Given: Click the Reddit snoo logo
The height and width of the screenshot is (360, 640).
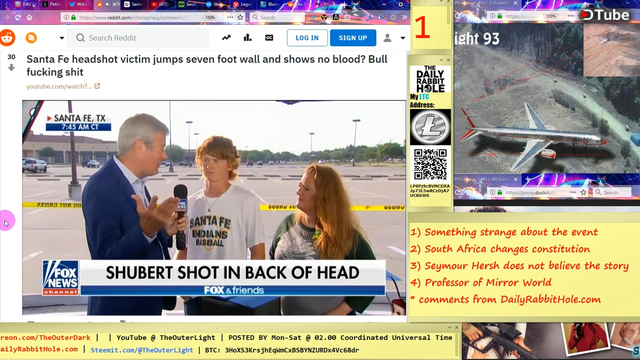Looking at the screenshot, I should (x=7, y=38).
